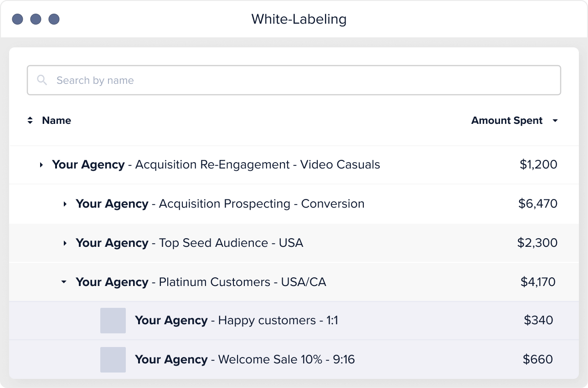Click the Amount Spent column header

[x=506, y=121]
